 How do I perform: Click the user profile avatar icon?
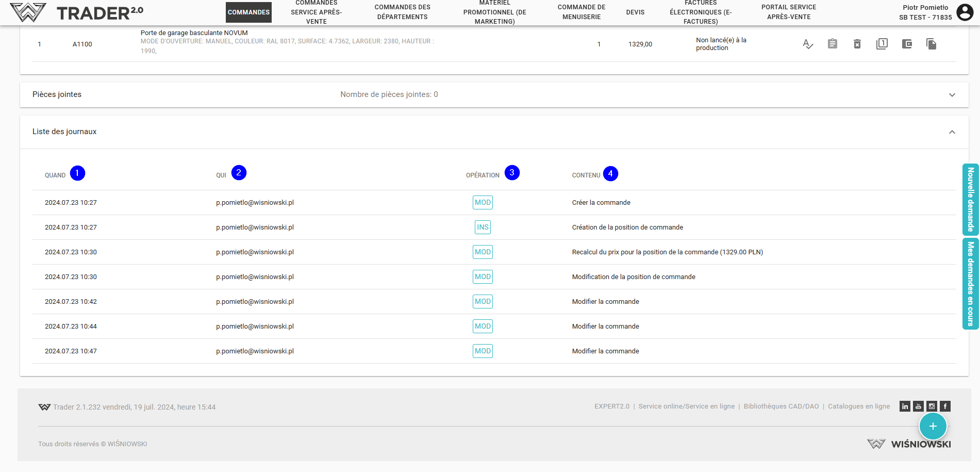pos(965,12)
